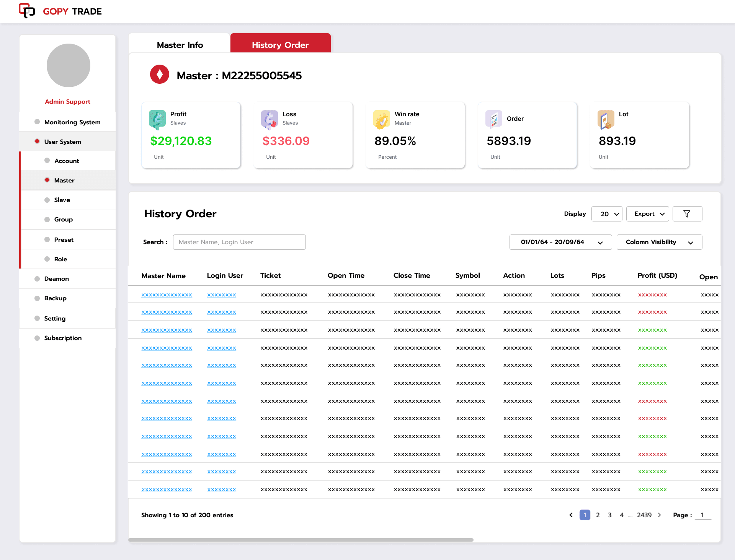
Task: Click the Win rate Master trophy icon
Action: coord(381,119)
